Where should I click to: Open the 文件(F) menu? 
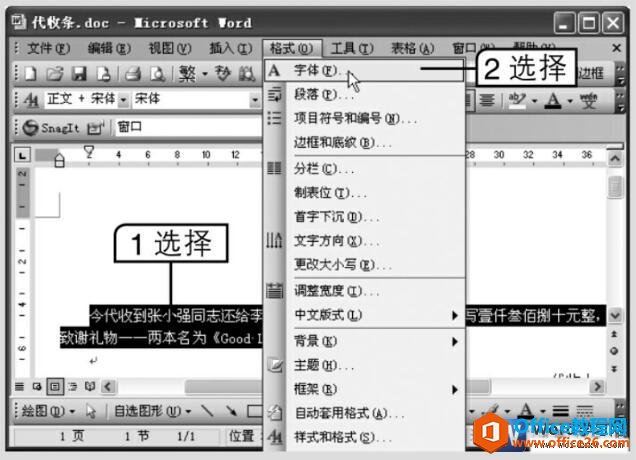pyautogui.click(x=49, y=48)
